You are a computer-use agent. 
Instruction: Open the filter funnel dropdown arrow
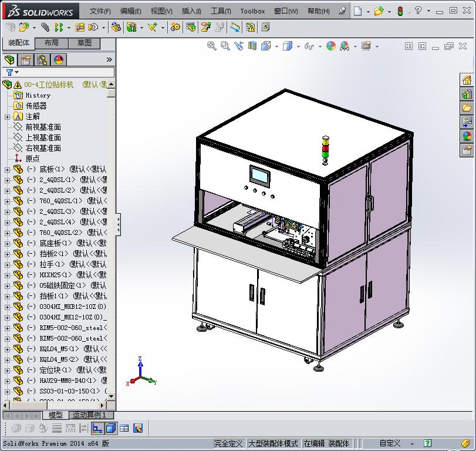click(x=16, y=71)
